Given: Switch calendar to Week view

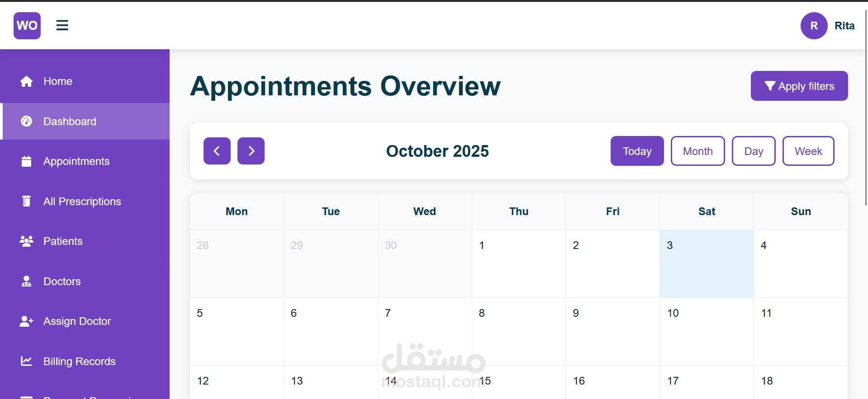Looking at the screenshot, I should (808, 151).
